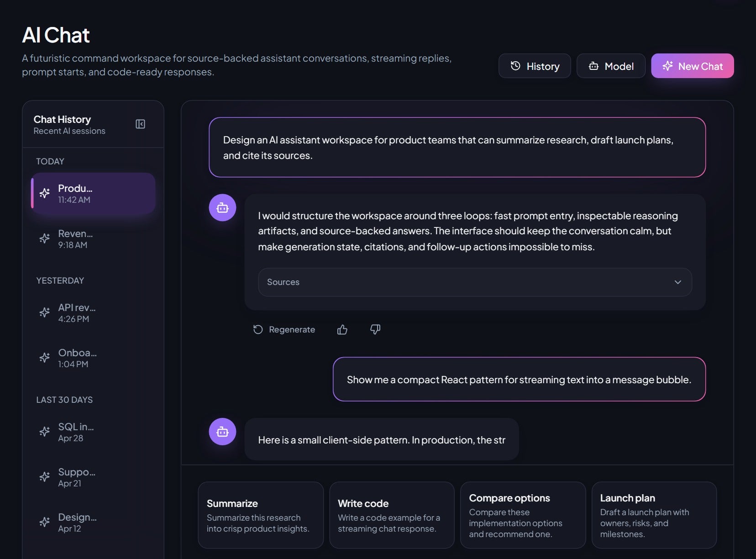Click the YESTERDAY section label

coord(60,280)
